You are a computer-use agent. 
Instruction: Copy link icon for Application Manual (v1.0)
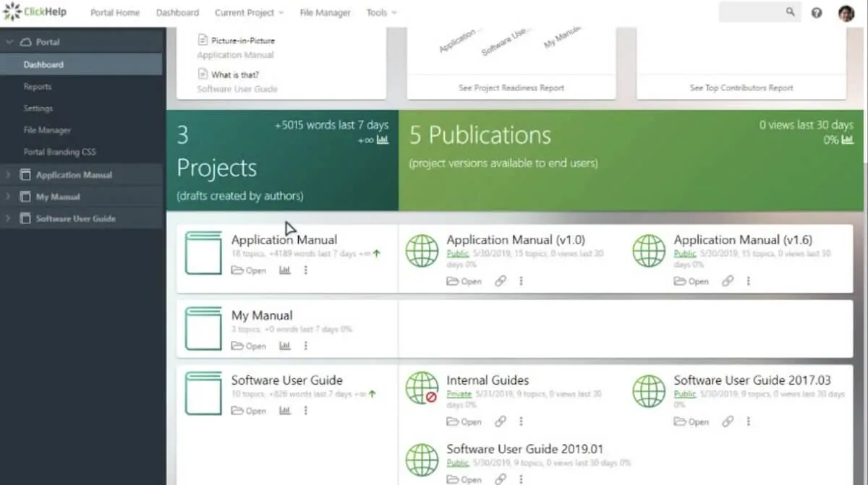coord(501,280)
